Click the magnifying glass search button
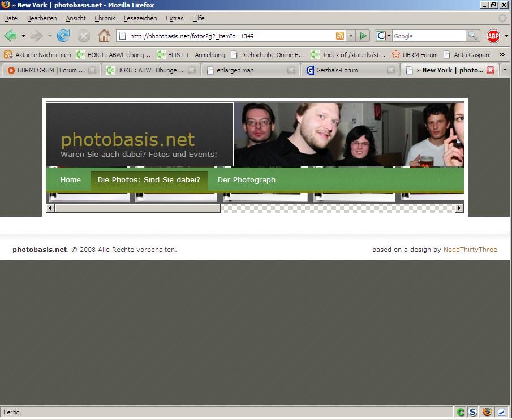The height and width of the screenshot is (420, 512). point(472,36)
